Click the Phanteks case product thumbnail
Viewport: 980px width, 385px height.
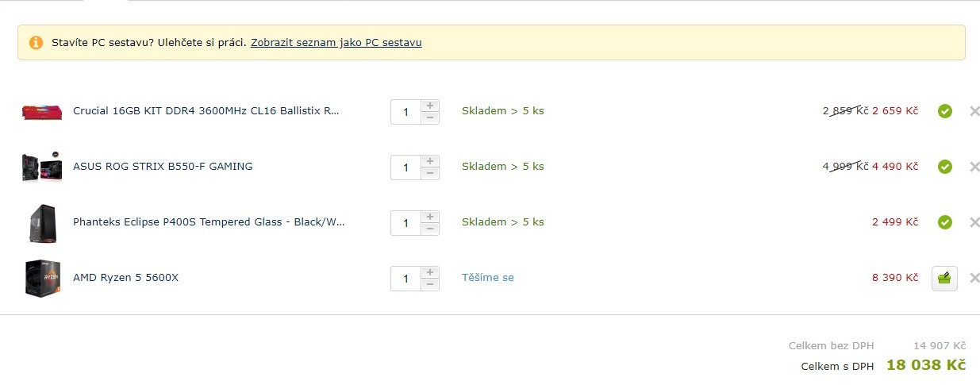[41, 223]
